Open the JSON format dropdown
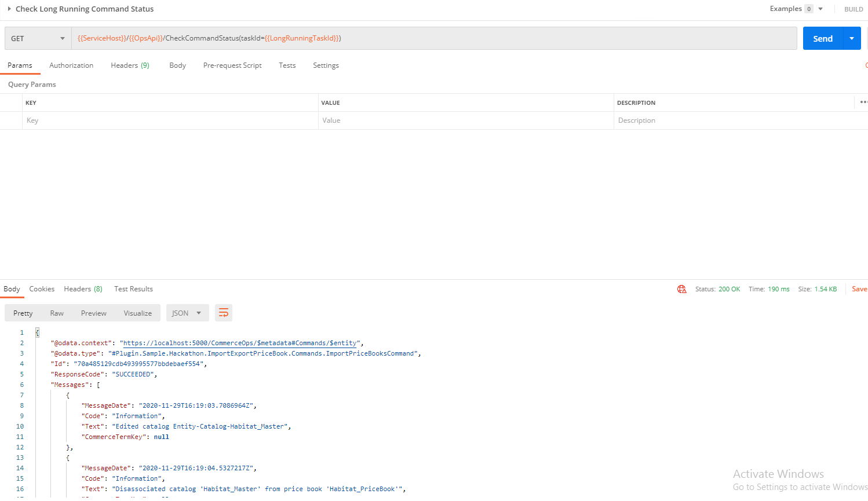The image size is (868, 501). [187, 313]
